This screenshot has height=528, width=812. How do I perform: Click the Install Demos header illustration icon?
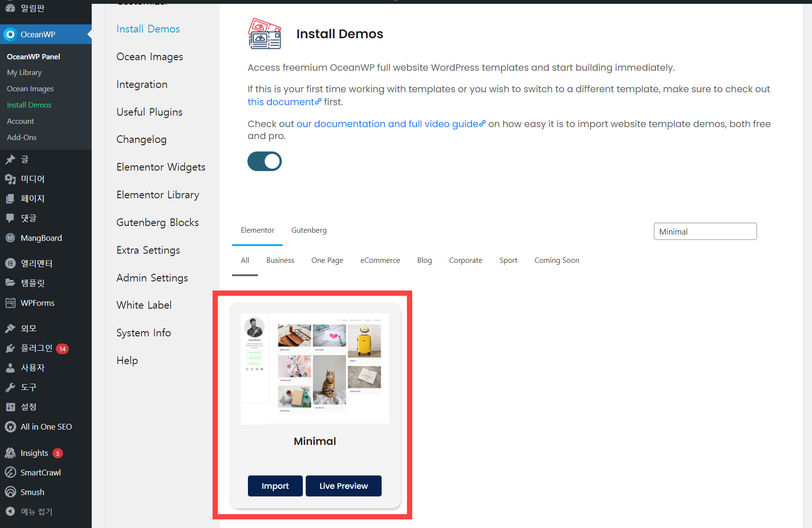(x=265, y=34)
